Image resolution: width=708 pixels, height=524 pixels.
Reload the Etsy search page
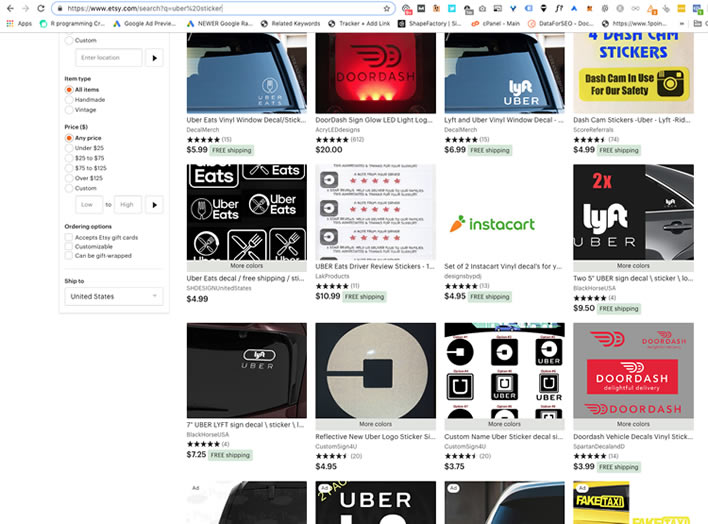(x=41, y=8)
